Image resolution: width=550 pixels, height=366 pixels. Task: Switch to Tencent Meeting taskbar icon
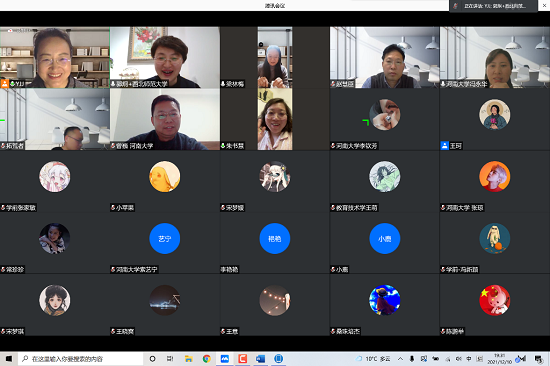click(x=224, y=359)
